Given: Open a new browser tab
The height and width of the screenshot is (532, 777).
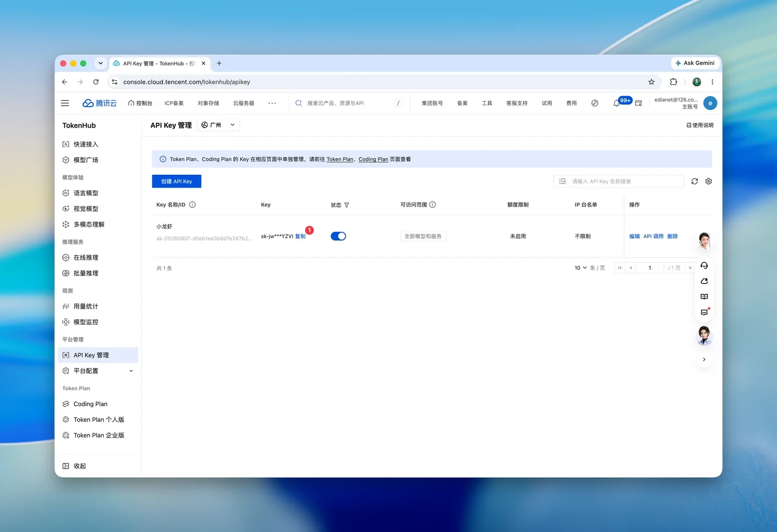Looking at the screenshot, I should 219,63.
